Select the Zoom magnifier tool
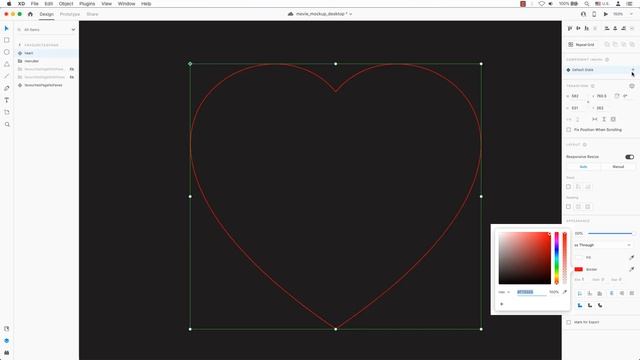This screenshot has width=640, height=360. point(7,124)
